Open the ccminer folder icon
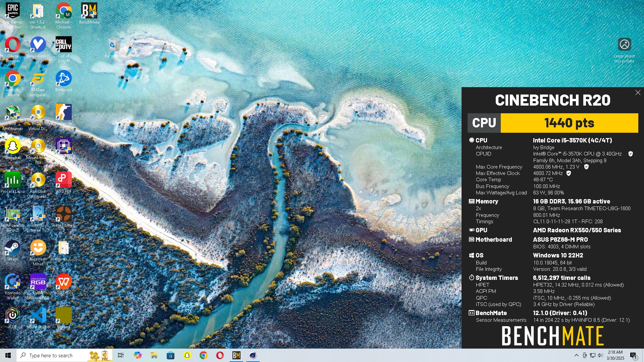 [63, 250]
